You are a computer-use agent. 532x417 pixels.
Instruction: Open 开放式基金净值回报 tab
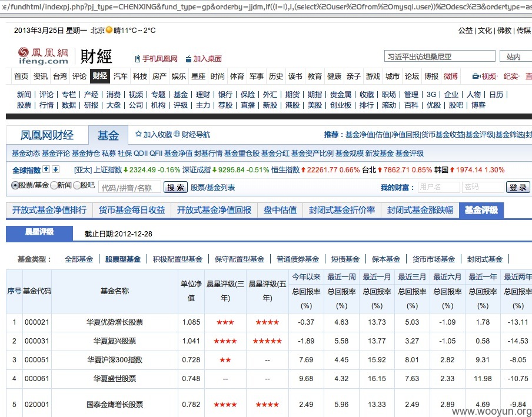pos(214,210)
